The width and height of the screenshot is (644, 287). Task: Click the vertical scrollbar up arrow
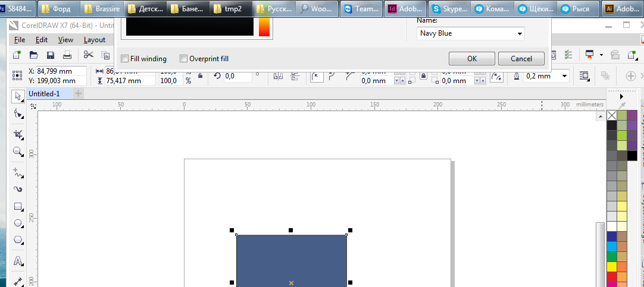click(x=599, y=116)
